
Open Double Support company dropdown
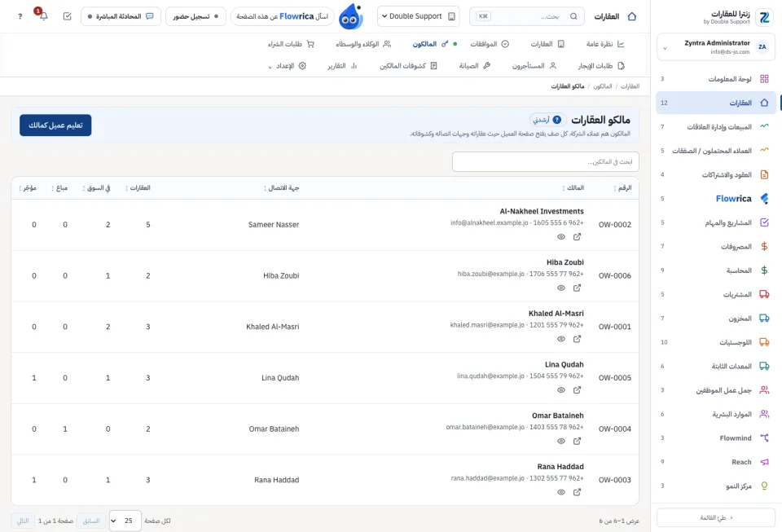point(419,16)
